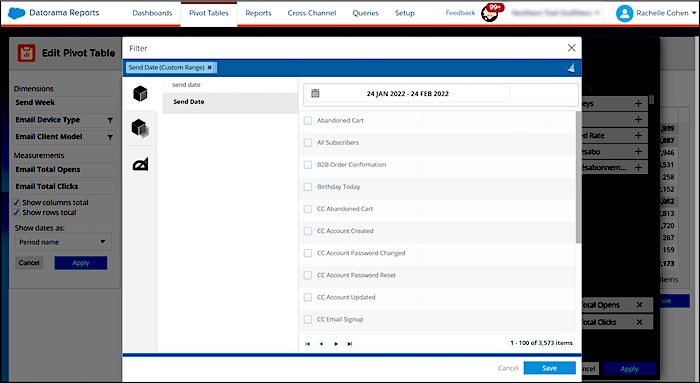Image resolution: width=700 pixels, height=383 pixels.
Task: Add the 'eys' row with its plus icon
Action: pos(638,104)
